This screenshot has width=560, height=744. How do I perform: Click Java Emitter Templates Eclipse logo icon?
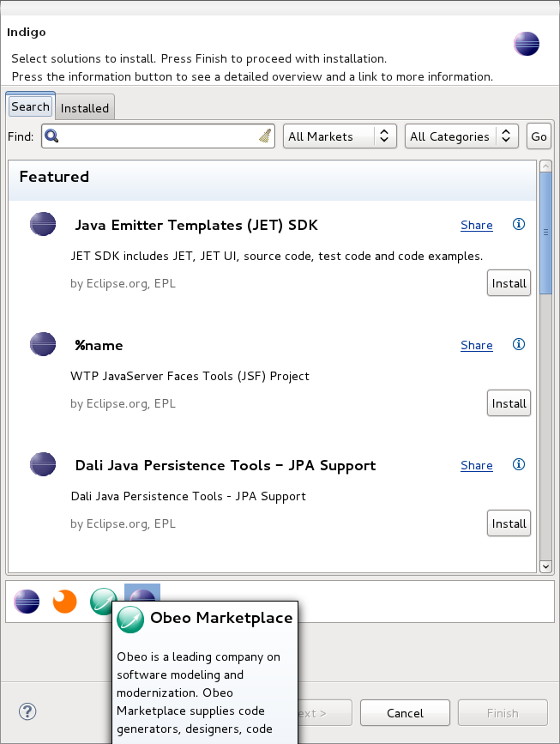pyautogui.click(x=43, y=224)
